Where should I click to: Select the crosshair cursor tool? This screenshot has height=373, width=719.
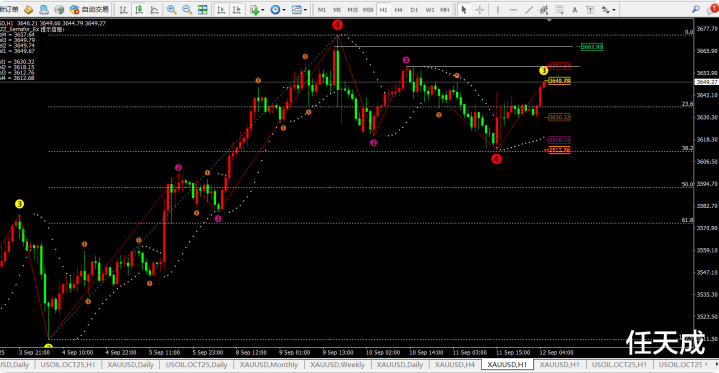(x=480, y=9)
